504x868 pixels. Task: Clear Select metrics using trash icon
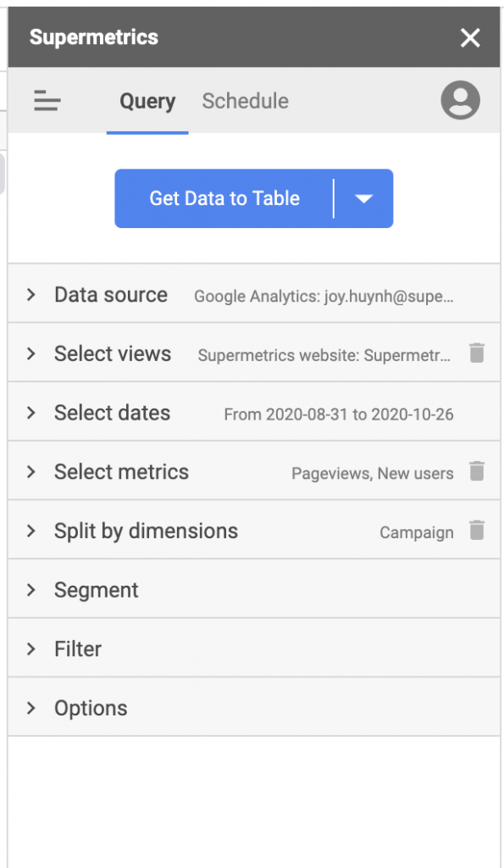coord(477,471)
